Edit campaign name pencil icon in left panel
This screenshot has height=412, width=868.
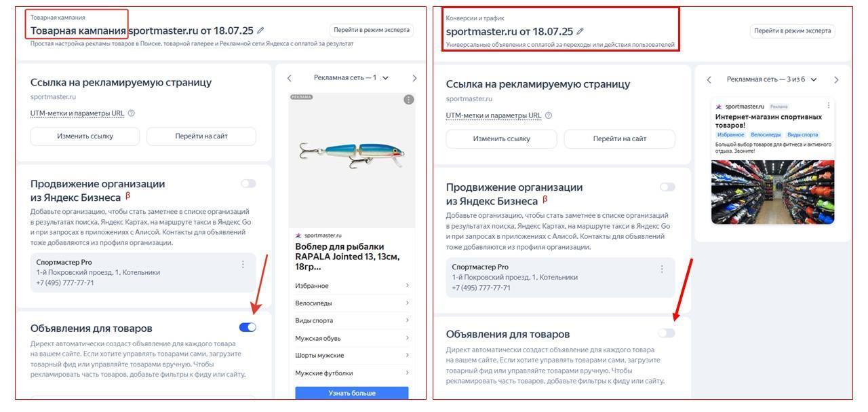pyautogui.click(x=261, y=31)
